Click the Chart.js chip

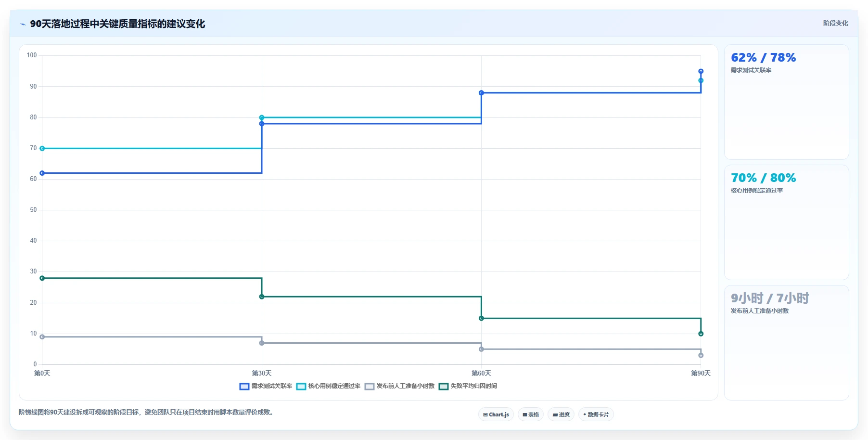click(x=496, y=414)
